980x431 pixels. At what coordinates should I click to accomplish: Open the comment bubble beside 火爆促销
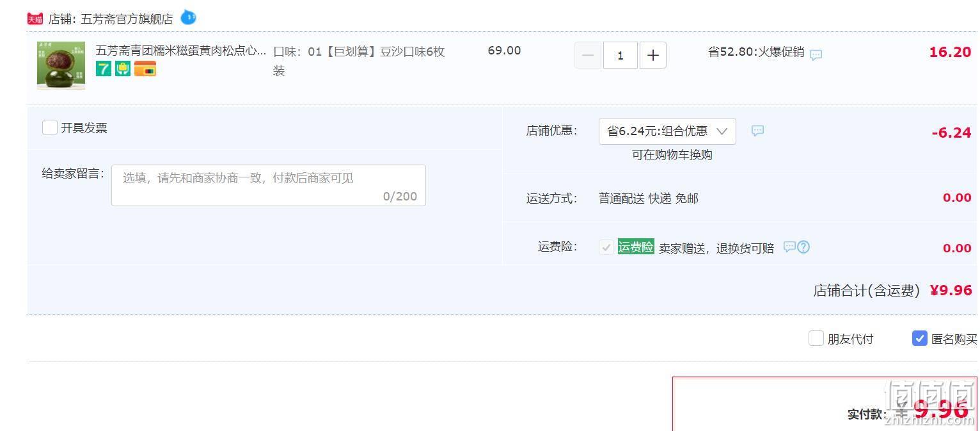pos(816,55)
